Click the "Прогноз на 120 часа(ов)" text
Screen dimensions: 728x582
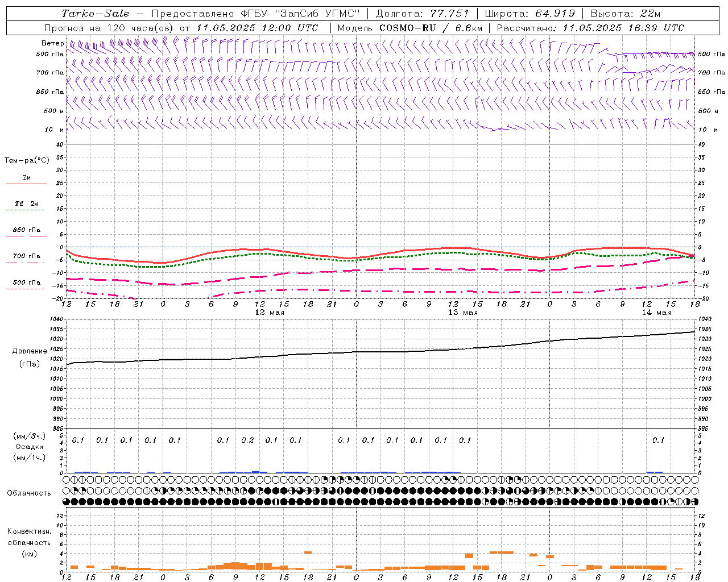[110, 28]
